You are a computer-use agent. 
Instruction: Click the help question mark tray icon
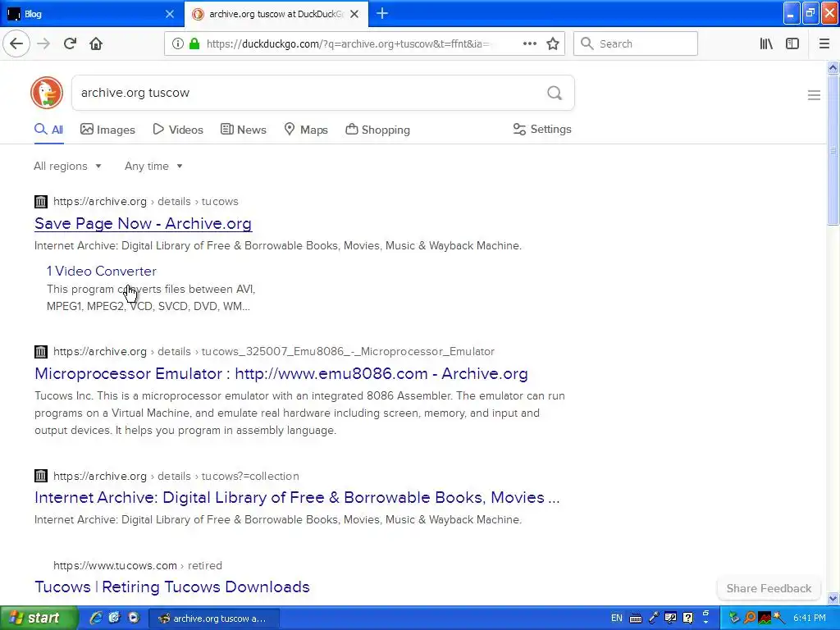(x=688, y=619)
